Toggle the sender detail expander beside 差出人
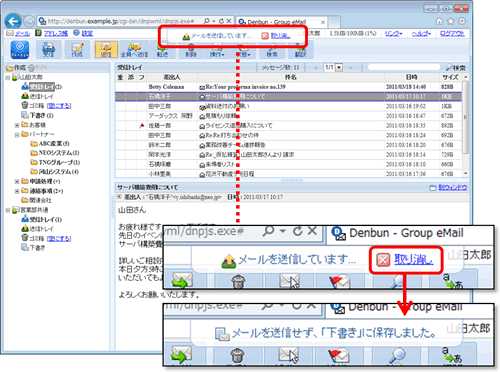The image size is (500, 372). click(x=119, y=197)
